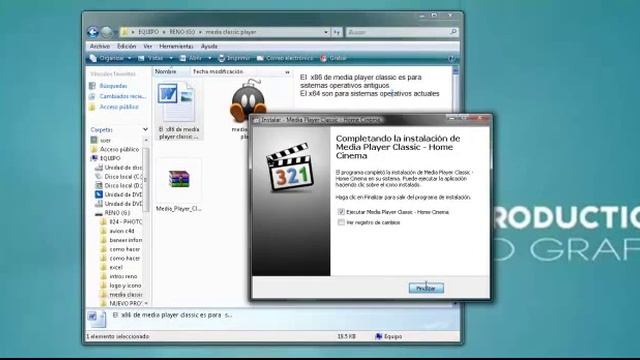Select the 024 - PHOTO folder
The height and width of the screenshot is (360, 640).
tap(121, 222)
